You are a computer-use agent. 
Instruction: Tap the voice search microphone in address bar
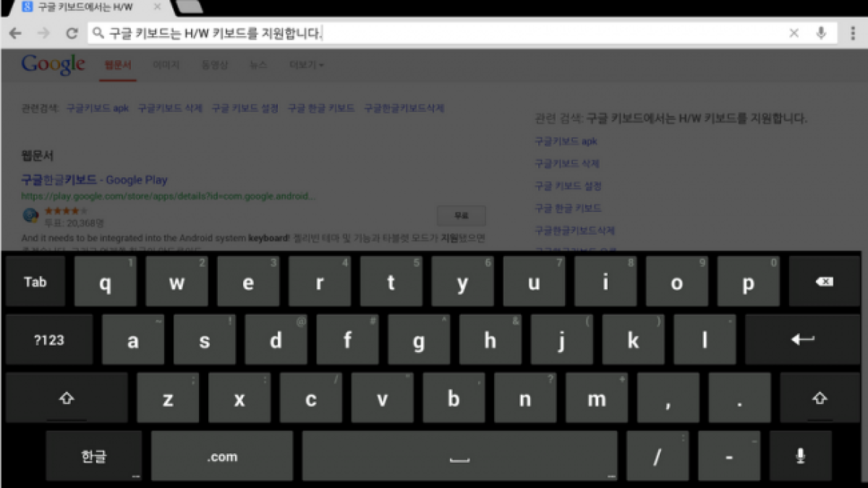point(821,33)
